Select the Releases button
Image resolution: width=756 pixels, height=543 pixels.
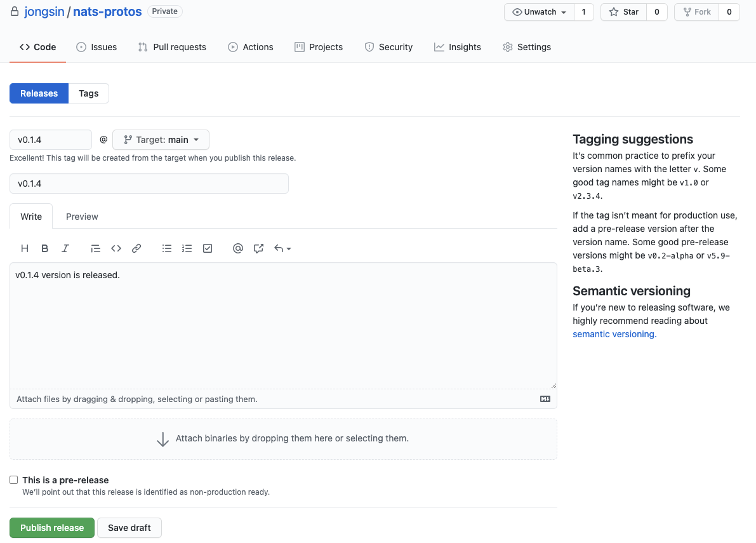click(x=39, y=93)
